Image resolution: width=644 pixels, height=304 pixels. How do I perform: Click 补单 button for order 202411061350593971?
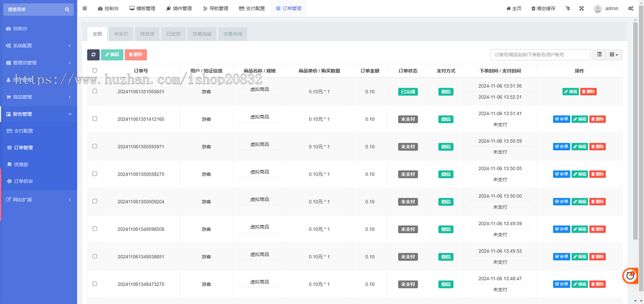[561, 147]
